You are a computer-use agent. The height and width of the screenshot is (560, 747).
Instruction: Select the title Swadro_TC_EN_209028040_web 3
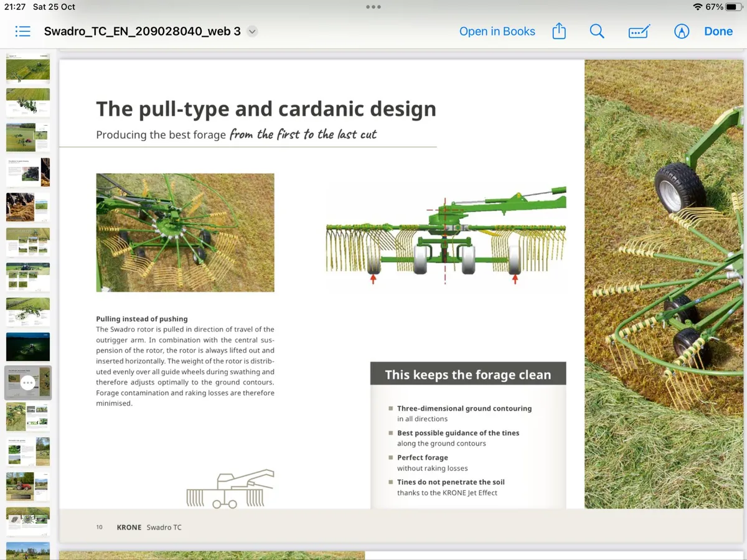(x=143, y=30)
